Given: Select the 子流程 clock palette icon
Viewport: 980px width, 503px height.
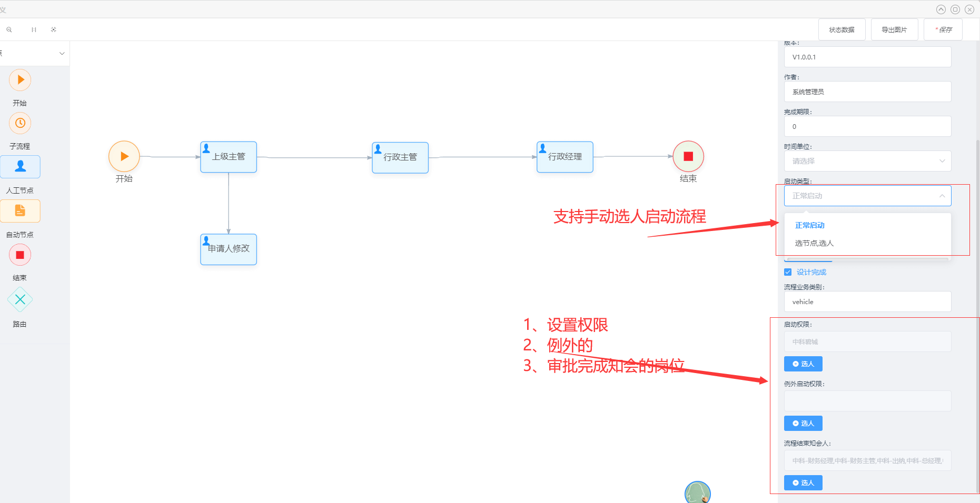Looking at the screenshot, I should (x=20, y=123).
